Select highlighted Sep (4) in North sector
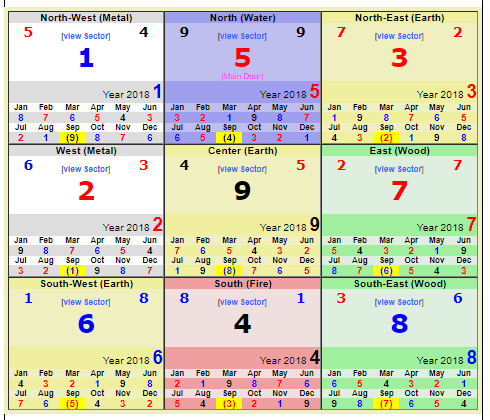This screenshot has width=490, height=420. tap(229, 138)
